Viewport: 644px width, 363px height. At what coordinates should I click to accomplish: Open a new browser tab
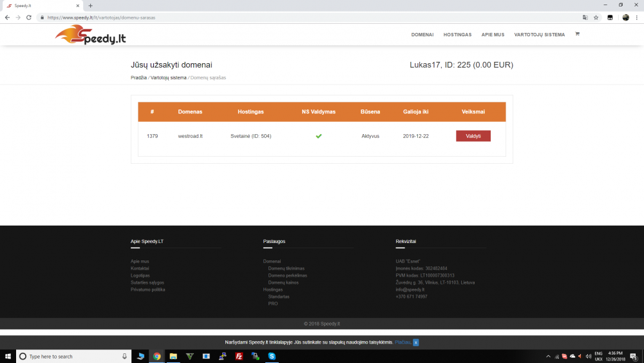90,6
